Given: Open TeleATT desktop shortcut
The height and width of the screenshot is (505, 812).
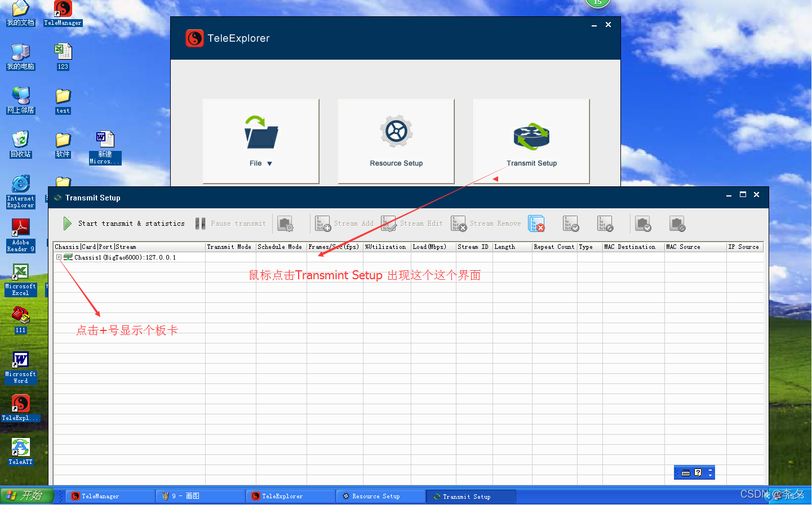Looking at the screenshot, I should 21,452.
